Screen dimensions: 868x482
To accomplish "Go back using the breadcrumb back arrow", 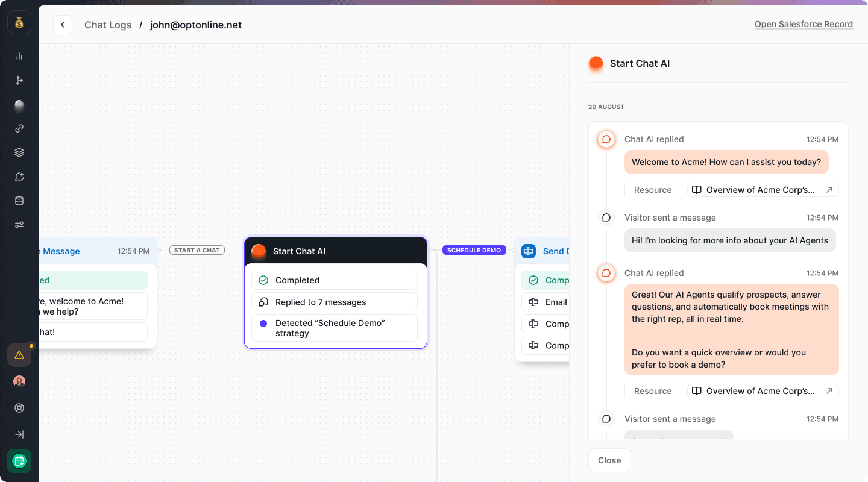I will click(x=63, y=25).
